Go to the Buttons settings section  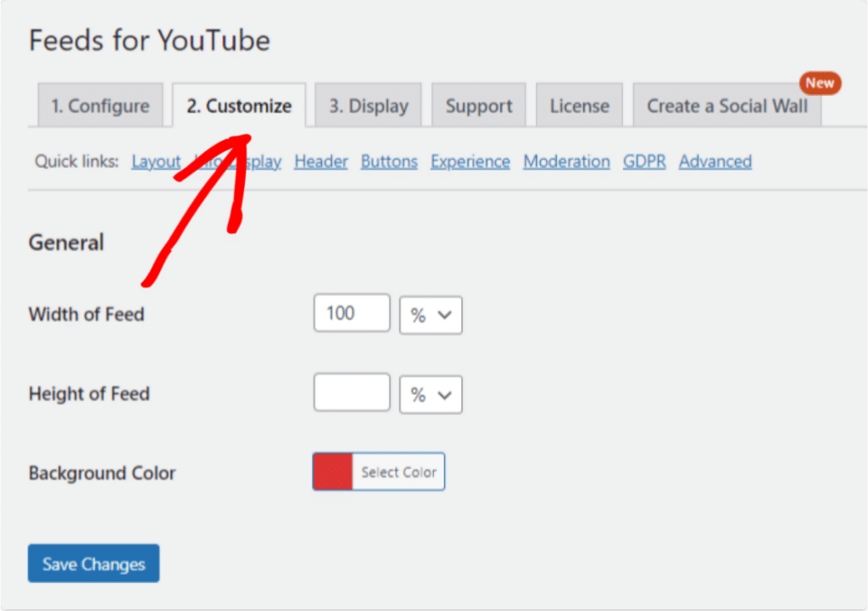[388, 161]
